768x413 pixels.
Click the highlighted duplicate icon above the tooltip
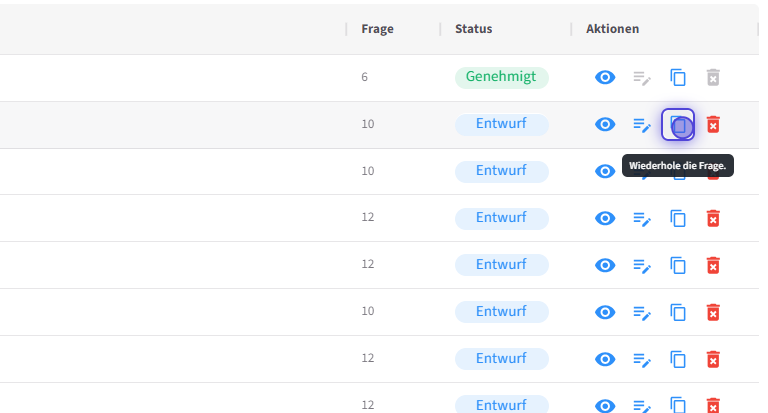[x=678, y=125]
